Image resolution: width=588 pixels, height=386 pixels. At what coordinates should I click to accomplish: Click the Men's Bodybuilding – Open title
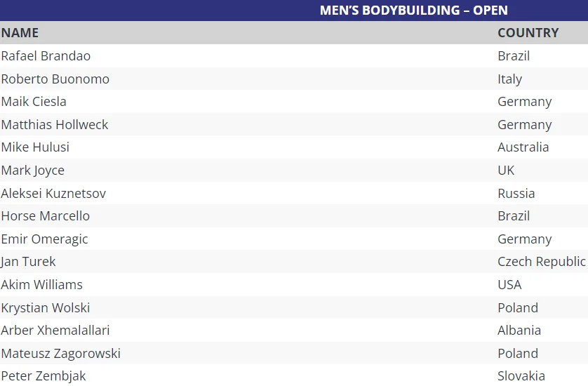pos(413,10)
